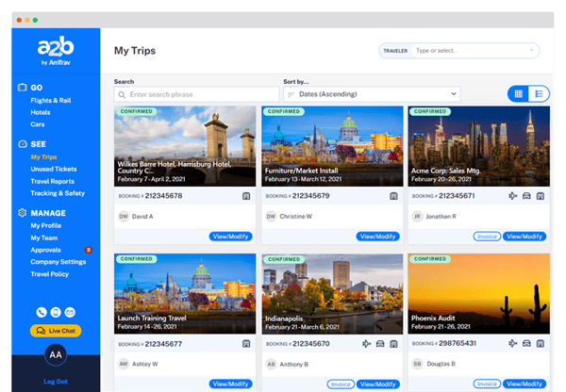Click View/Modify for David A's trip
The image size is (566, 392).
click(x=230, y=237)
